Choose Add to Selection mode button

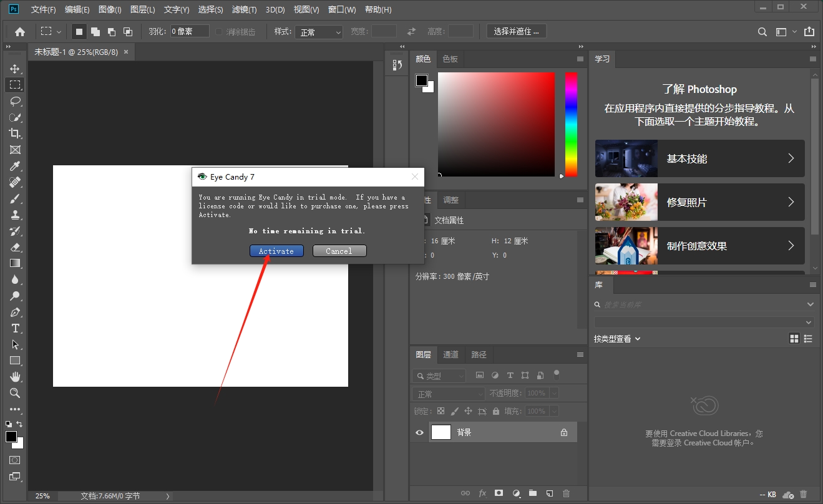[x=95, y=31]
